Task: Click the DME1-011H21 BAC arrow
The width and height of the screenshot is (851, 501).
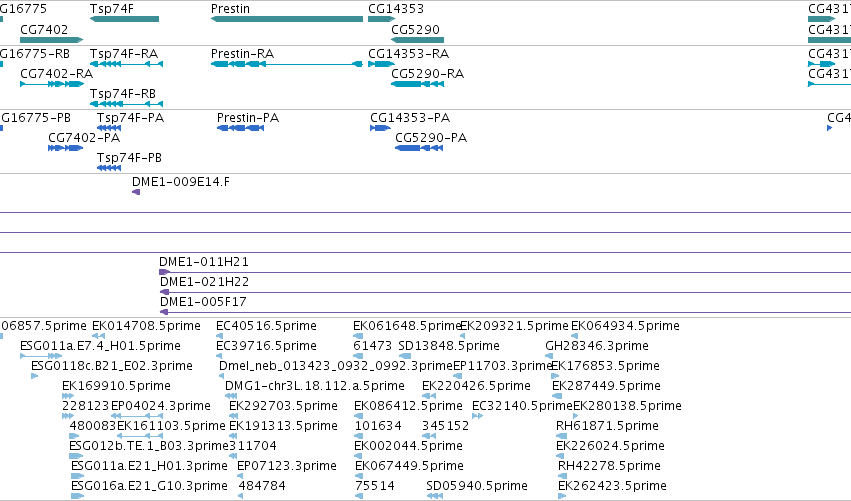Action: point(164,272)
